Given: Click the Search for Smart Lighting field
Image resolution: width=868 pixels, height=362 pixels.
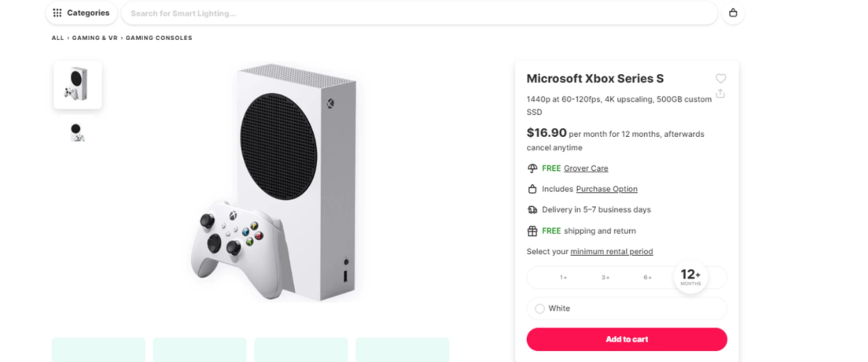Looking at the screenshot, I should pyautogui.click(x=407, y=14).
